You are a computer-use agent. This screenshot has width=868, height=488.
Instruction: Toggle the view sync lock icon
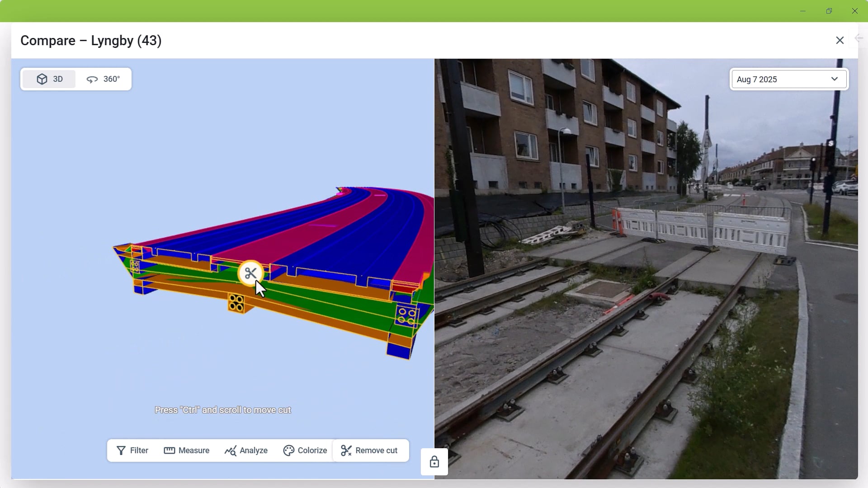coord(434,462)
